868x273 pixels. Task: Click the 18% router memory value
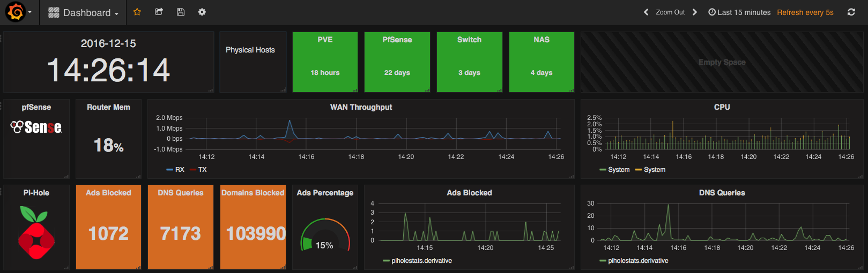(x=108, y=145)
